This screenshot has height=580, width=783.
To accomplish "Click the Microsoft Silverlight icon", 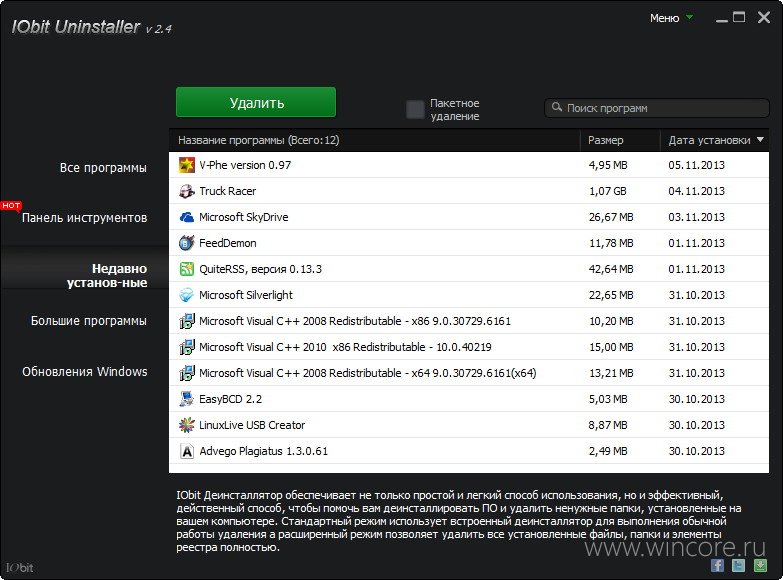I will tap(186, 295).
